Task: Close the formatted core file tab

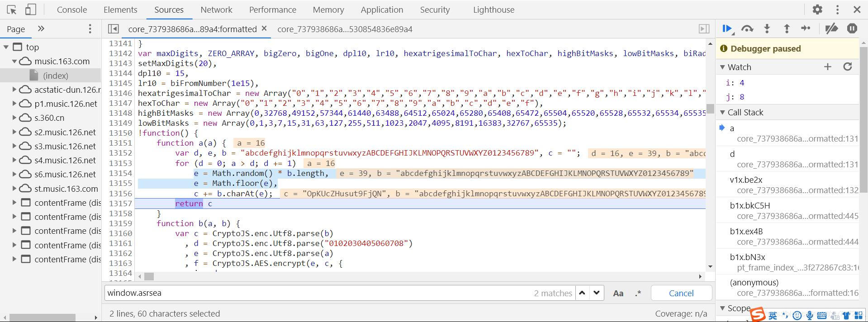Action: coord(264,28)
